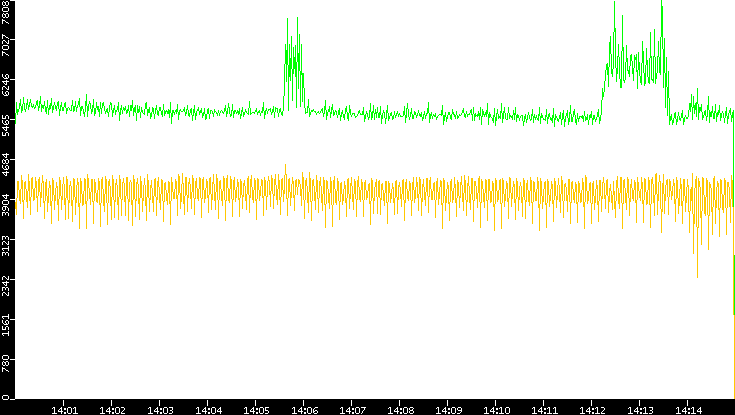The image size is (735, 415).
Task: Click the 14:12 time axis label
Action: (x=592, y=408)
